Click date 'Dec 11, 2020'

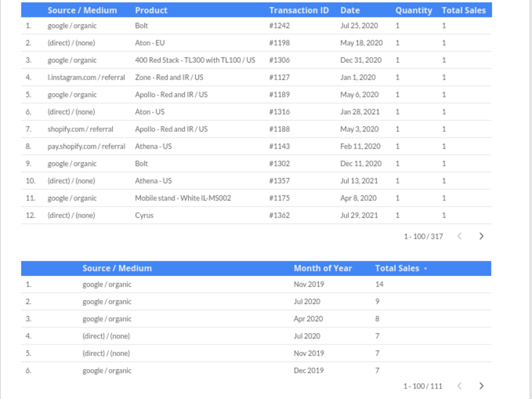click(361, 163)
